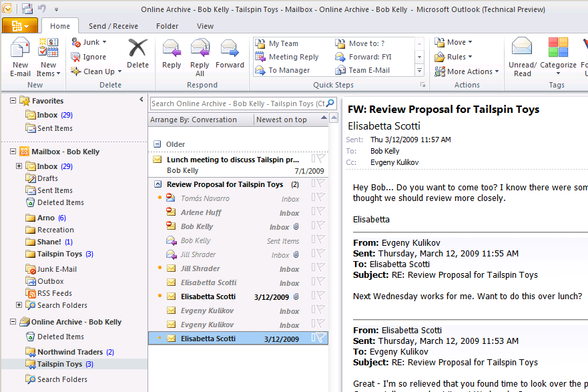Expand Search Folders under the Mailbox
588x392 pixels.
coord(19,305)
